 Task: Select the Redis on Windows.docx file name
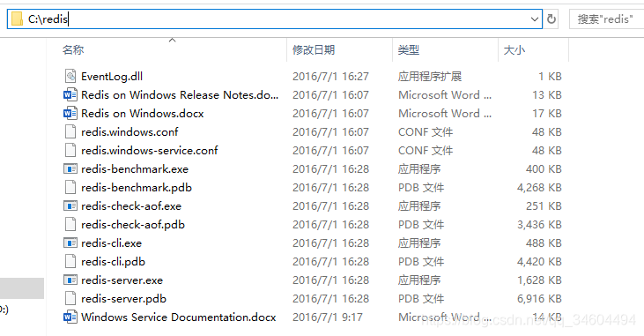pos(143,114)
